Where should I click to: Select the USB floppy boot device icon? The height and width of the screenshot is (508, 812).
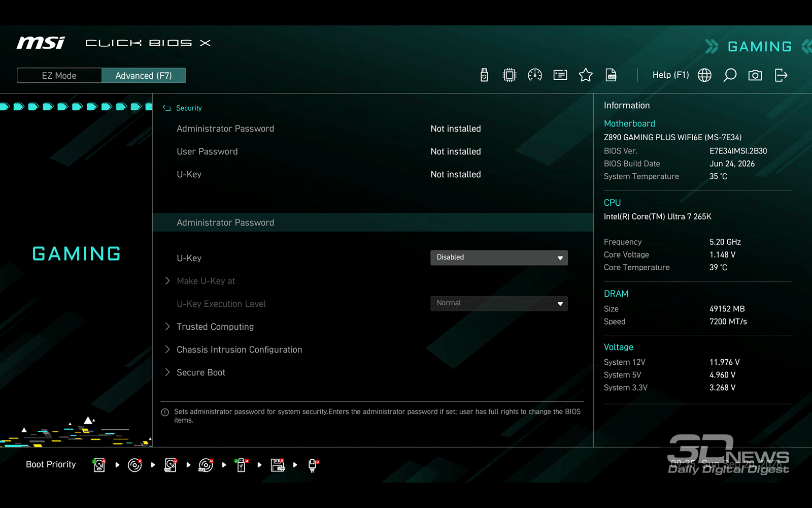278,465
